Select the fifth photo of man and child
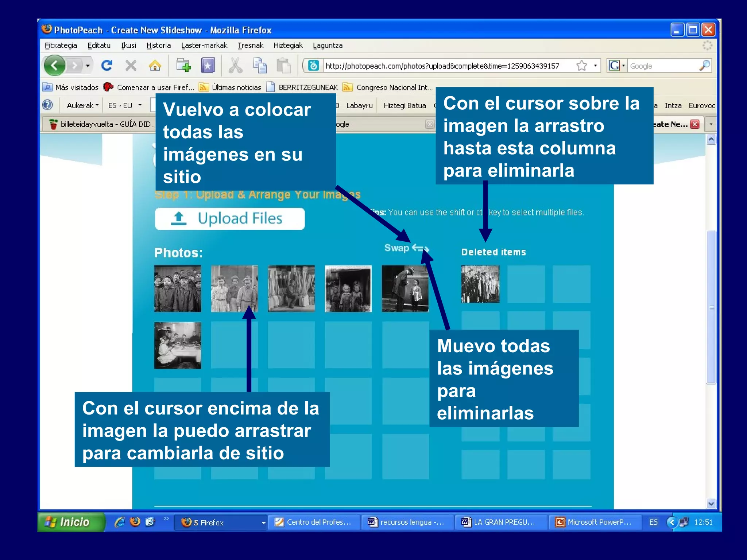The width and height of the screenshot is (747, 560). (x=405, y=289)
